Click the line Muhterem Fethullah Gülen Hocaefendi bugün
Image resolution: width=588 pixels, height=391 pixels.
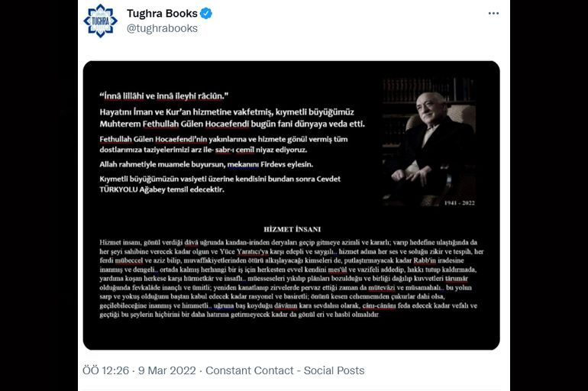(232, 124)
